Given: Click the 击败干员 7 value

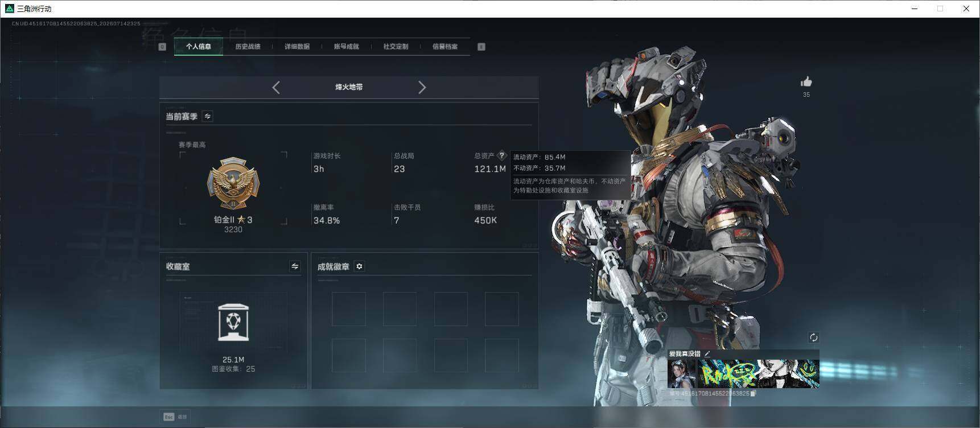Looking at the screenshot, I should point(397,220).
